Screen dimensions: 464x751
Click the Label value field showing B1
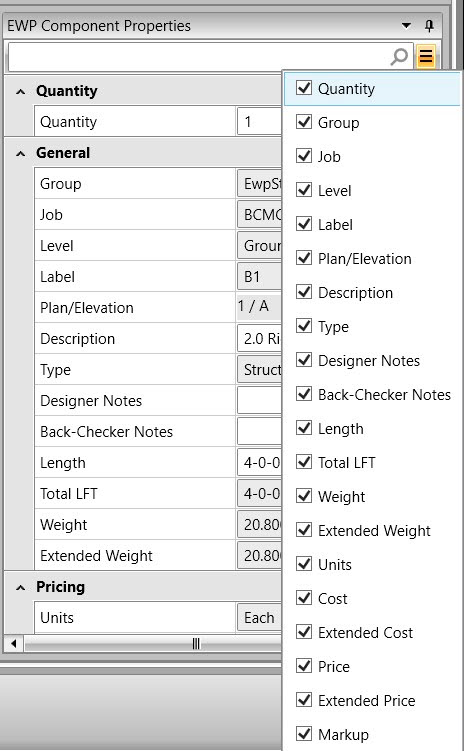point(259,277)
